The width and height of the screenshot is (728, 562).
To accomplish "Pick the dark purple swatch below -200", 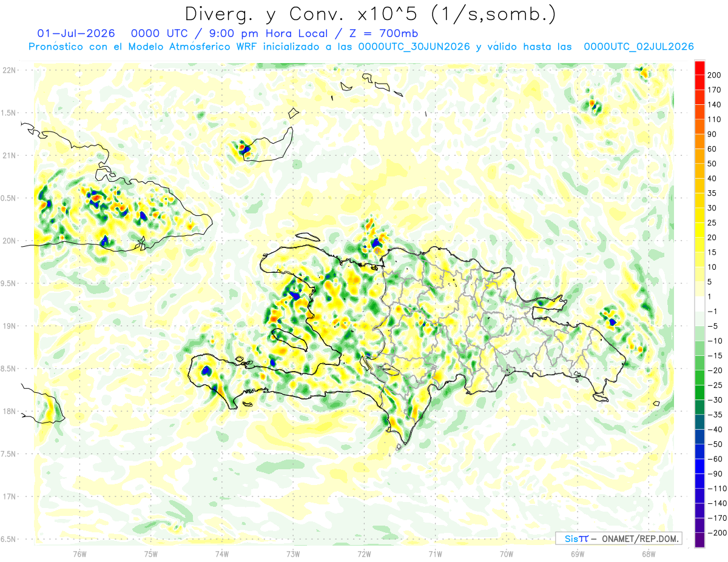I will pyautogui.click(x=700, y=540).
